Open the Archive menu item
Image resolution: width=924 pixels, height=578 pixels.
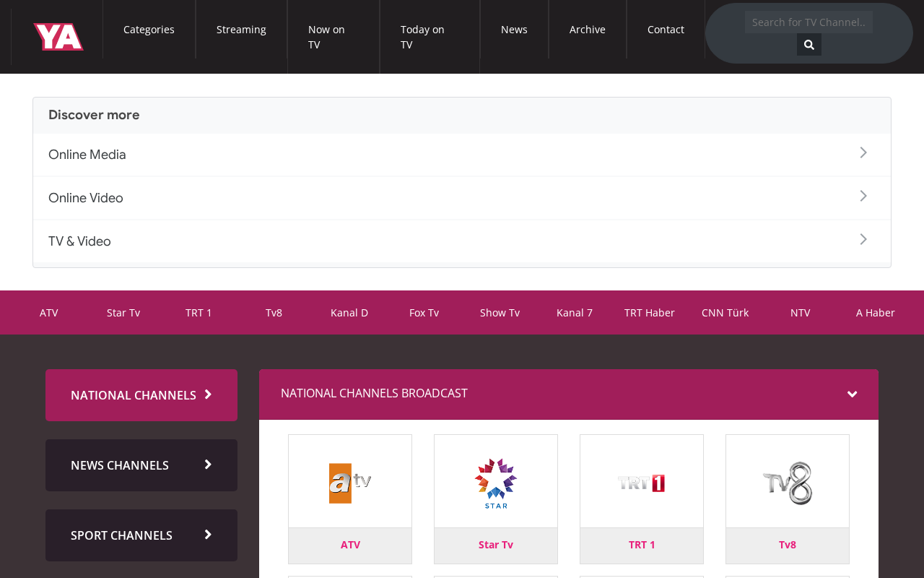click(x=588, y=30)
